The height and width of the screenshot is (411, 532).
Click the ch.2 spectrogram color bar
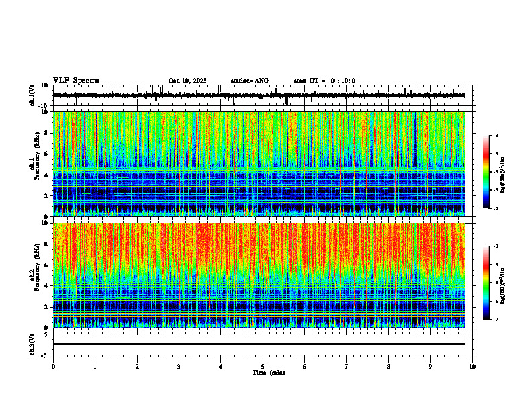tap(486, 283)
